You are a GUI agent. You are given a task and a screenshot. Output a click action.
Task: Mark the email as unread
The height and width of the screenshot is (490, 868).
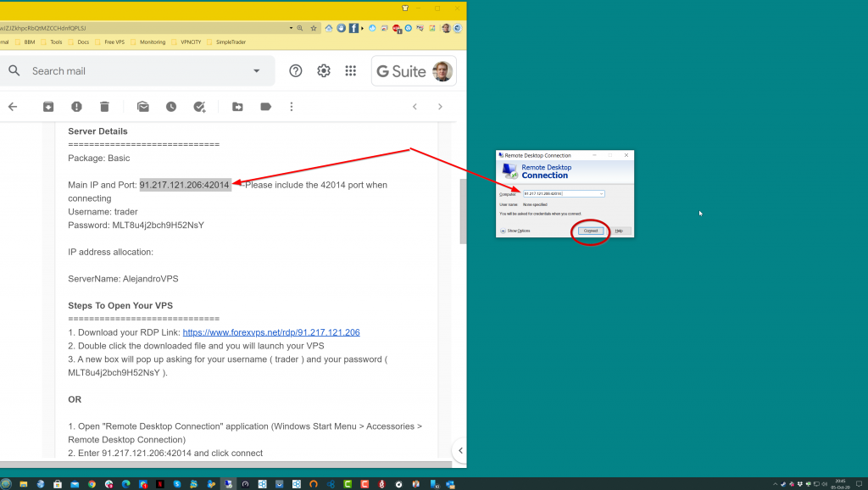pyautogui.click(x=143, y=107)
